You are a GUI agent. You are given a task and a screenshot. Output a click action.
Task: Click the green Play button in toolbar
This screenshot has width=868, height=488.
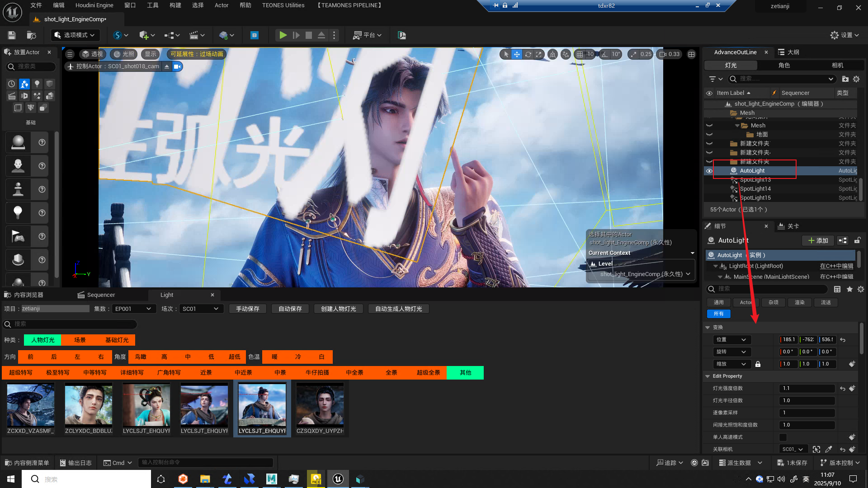coord(283,35)
